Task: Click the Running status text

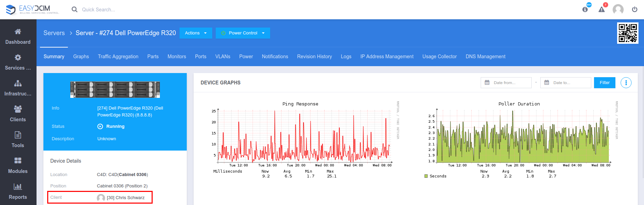Action: point(115,126)
